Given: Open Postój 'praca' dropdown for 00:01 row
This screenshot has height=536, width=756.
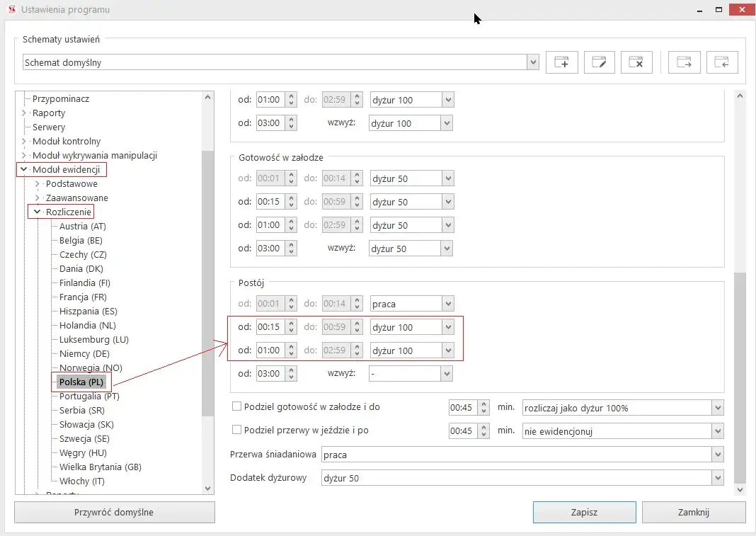Looking at the screenshot, I should [447, 304].
